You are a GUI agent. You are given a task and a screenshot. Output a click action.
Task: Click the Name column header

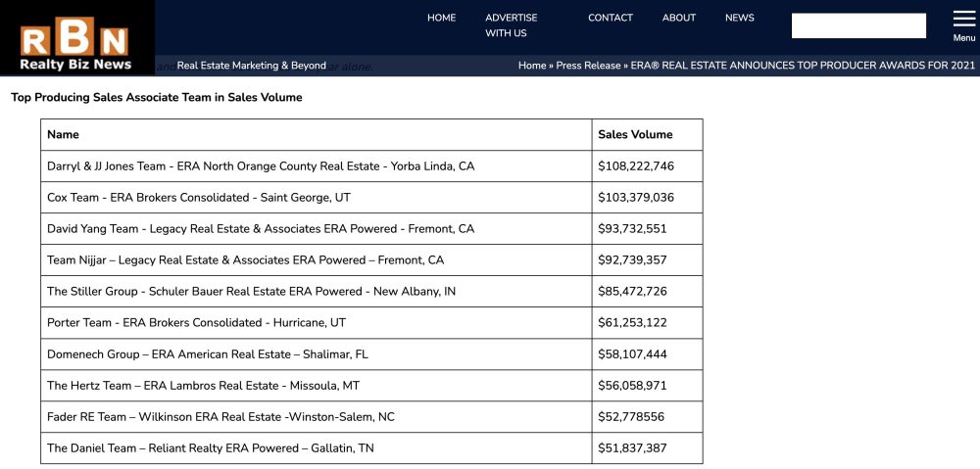pos(64,135)
